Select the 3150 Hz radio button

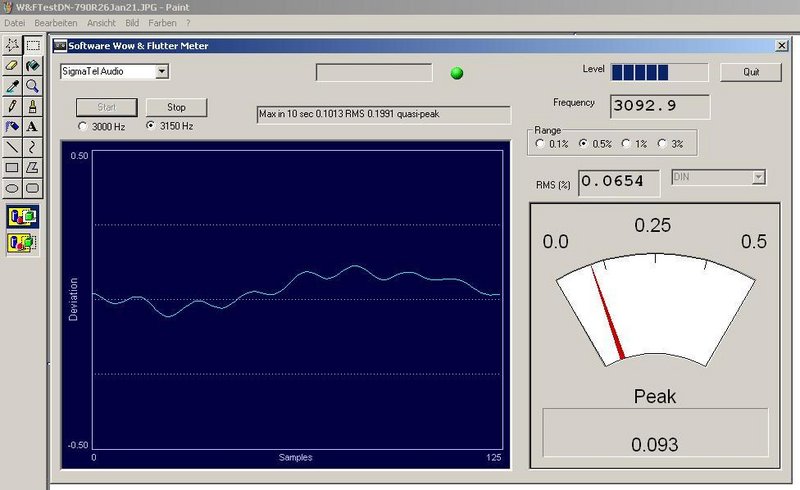click(x=151, y=125)
